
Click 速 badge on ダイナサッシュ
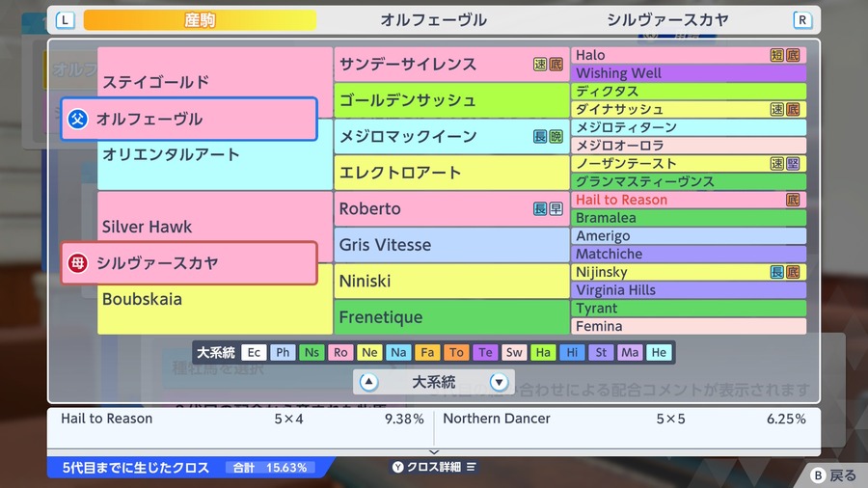[x=776, y=109]
